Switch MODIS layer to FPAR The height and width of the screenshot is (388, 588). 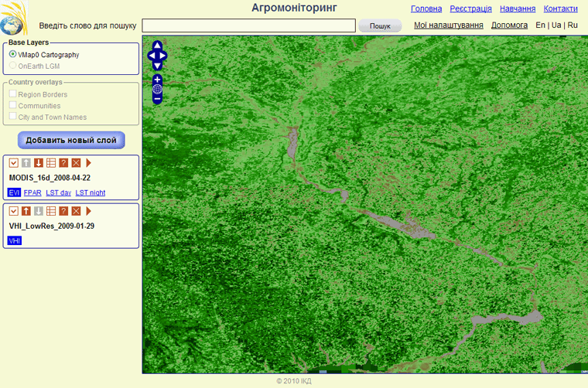pyautogui.click(x=32, y=192)
